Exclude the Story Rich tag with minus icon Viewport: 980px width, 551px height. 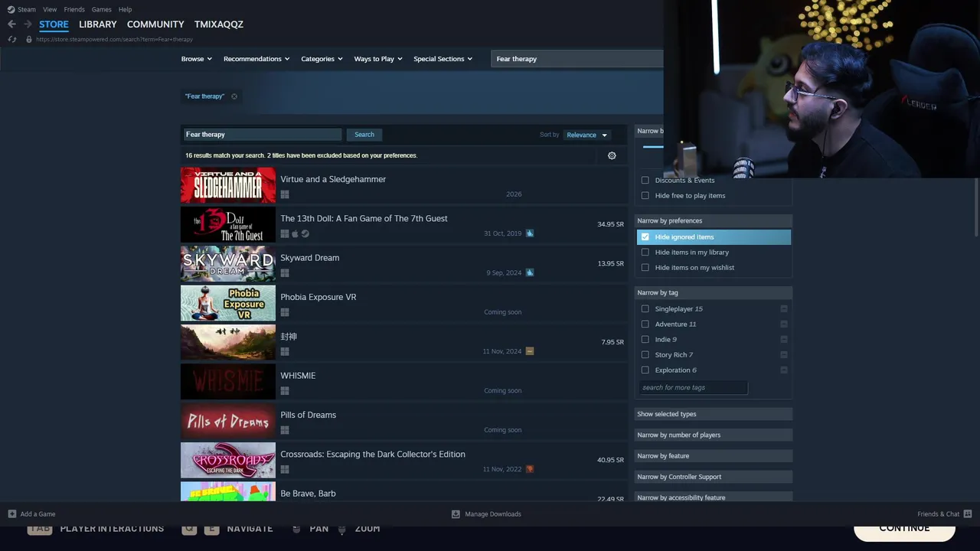(784, 355)
